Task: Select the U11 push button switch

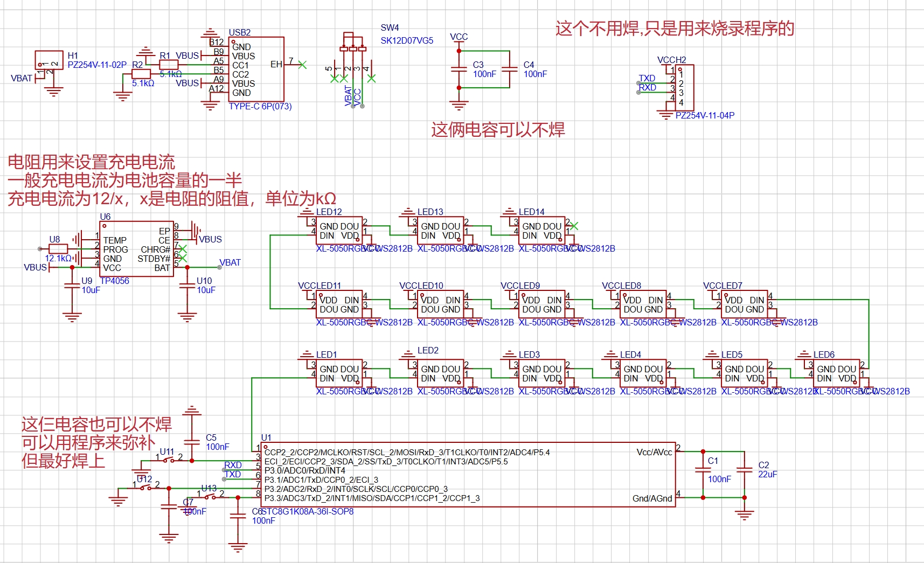Action: click(x=169, y=460)
